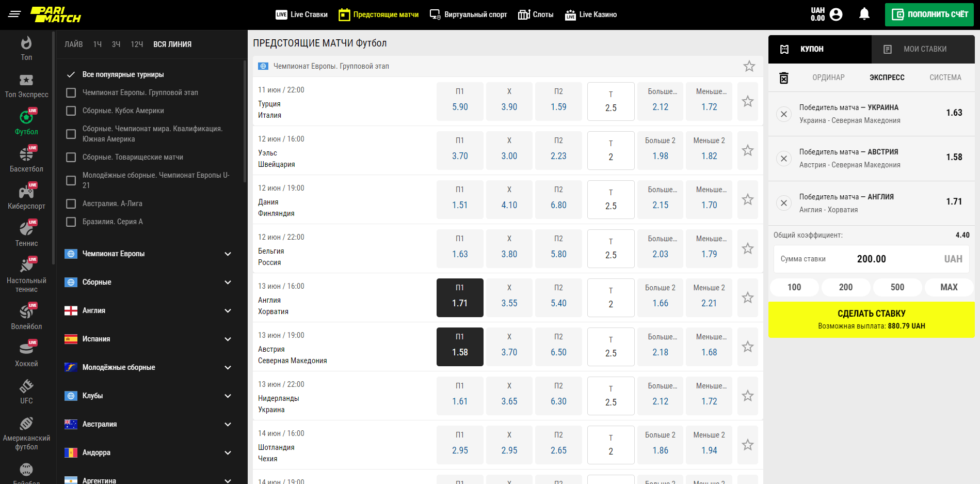Open the user account profile icon
Image resolution: width=980 pixels, height=484 pixels.
tap(836, 14)
